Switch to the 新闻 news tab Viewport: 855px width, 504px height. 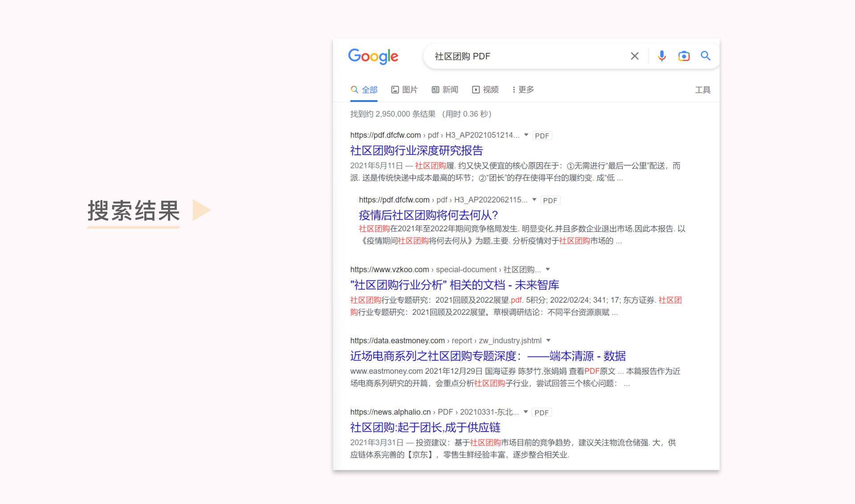coord(445,90)
